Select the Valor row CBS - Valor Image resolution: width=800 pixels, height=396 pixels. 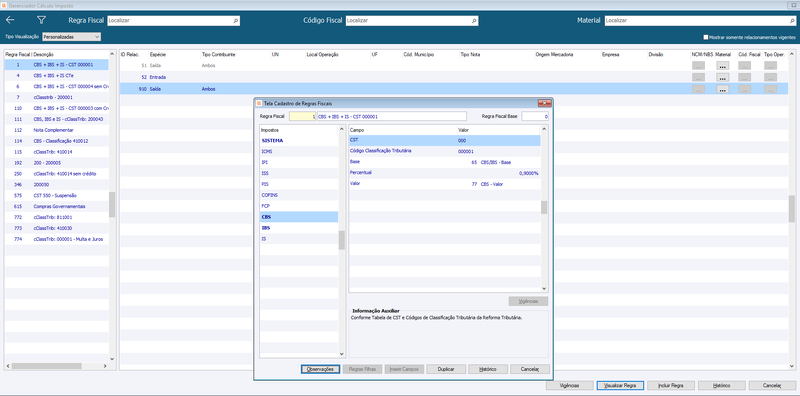pos(444,184)
